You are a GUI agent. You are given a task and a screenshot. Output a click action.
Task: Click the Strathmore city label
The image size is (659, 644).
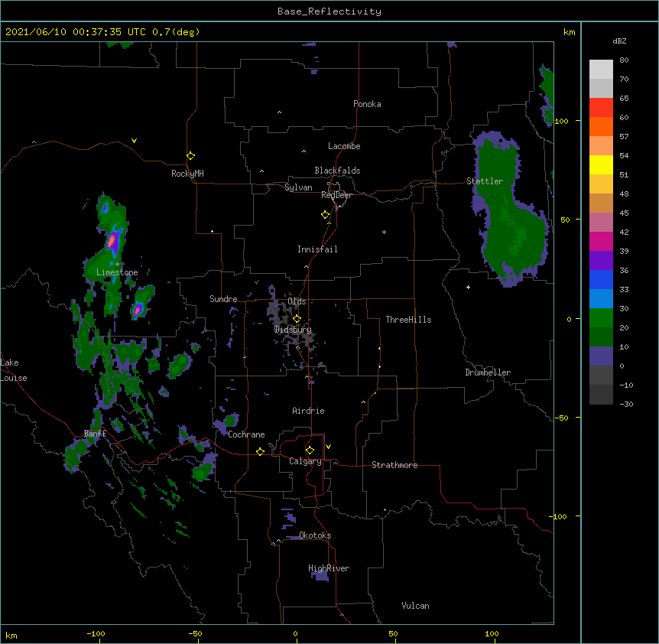pyautogui.click(x=394, y=465)
